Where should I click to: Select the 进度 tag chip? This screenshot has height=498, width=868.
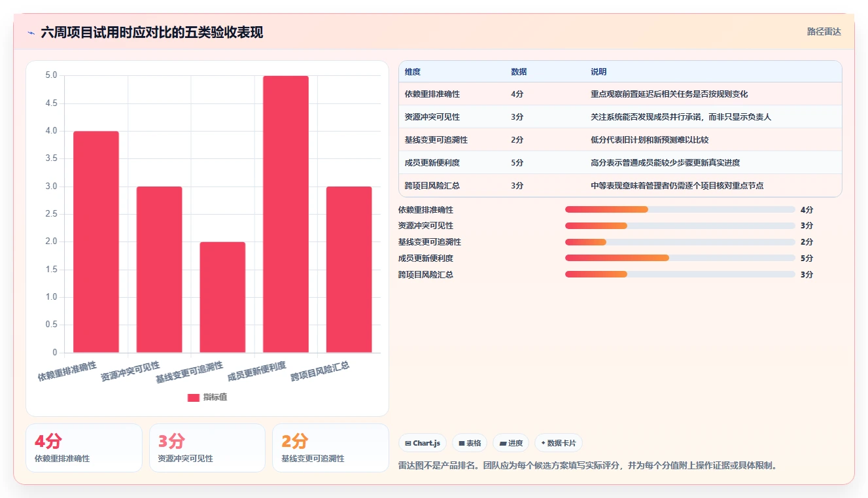[511, 443]
